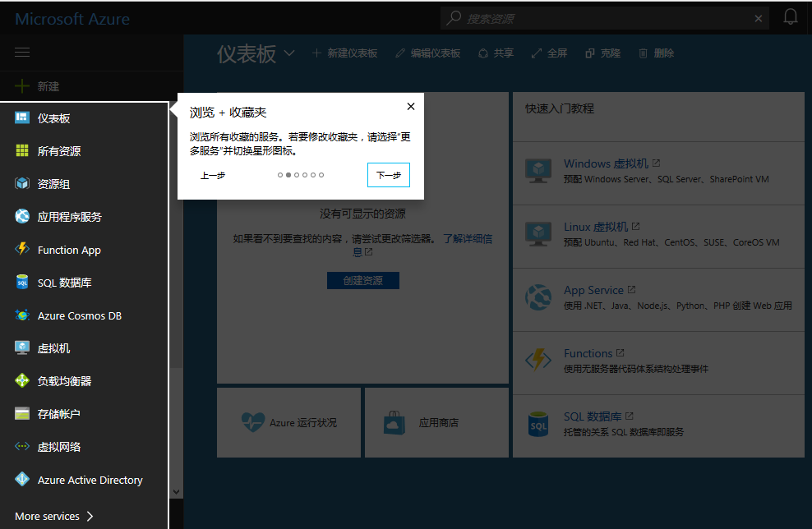
Task: Select the Azure Cosmos DB sidebar icon
Action: click(22, 315)
